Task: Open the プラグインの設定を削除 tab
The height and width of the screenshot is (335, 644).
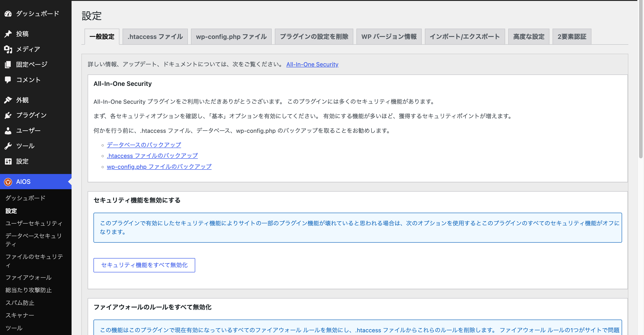Action: coord(314,37)
